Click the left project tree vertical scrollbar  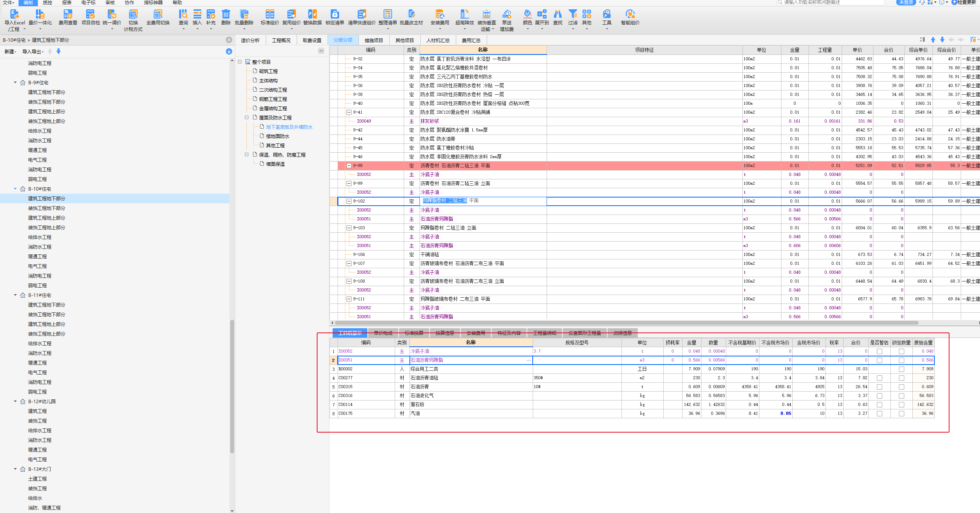click(232, 386)
